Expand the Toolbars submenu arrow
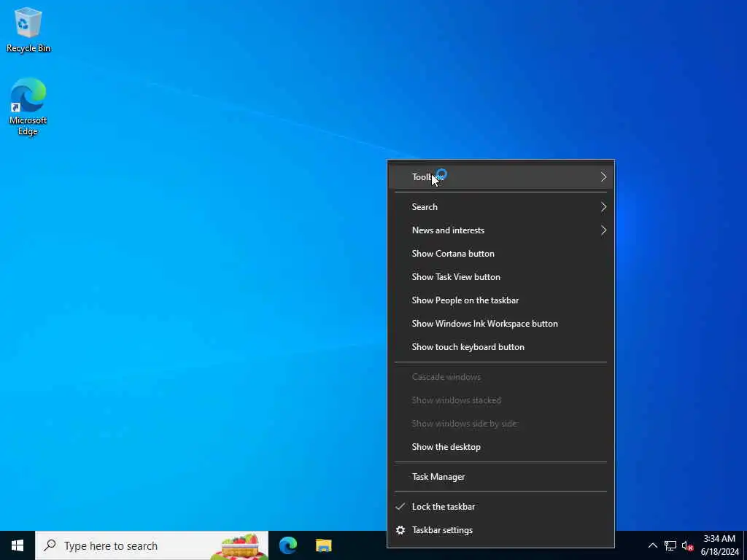 [x=603, y=177]
